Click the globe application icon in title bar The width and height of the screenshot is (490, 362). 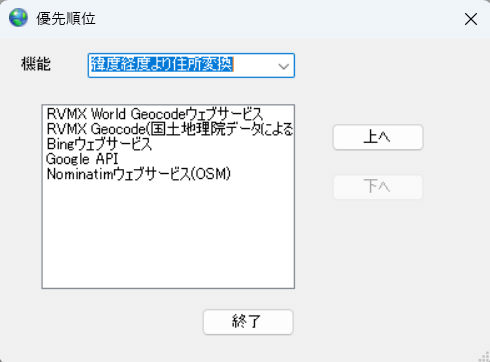tap(18, 18)
